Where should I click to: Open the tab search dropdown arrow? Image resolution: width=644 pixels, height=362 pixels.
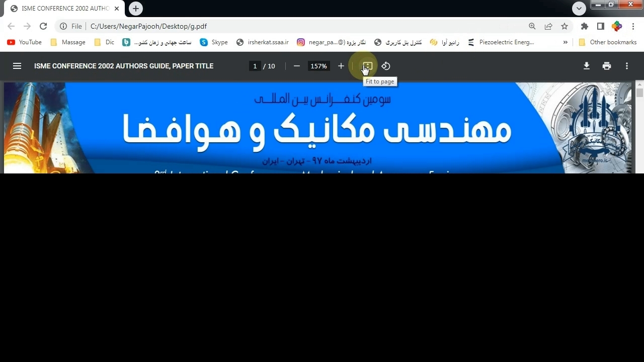pos(579,8)
